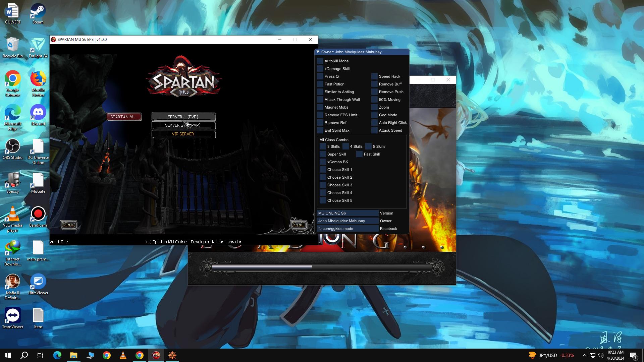The width and height of the screenshot is (644, 362).
Task: Open the Speccy desktop icon
Action: [13, 183]
